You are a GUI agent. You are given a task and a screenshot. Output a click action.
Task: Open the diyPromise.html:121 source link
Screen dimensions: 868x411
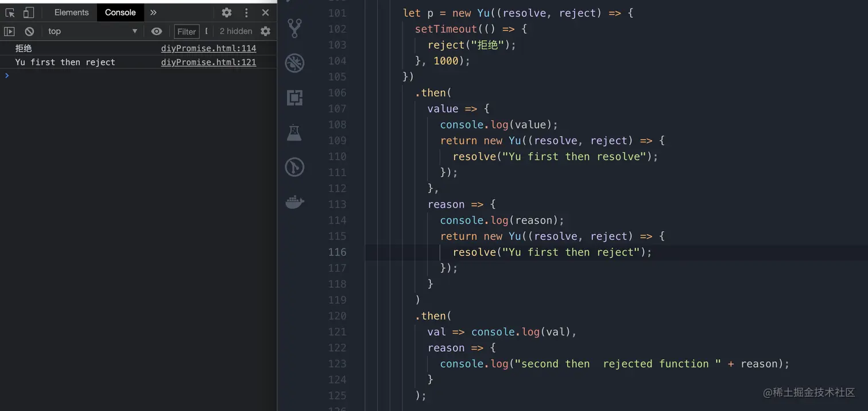point(208,62)
